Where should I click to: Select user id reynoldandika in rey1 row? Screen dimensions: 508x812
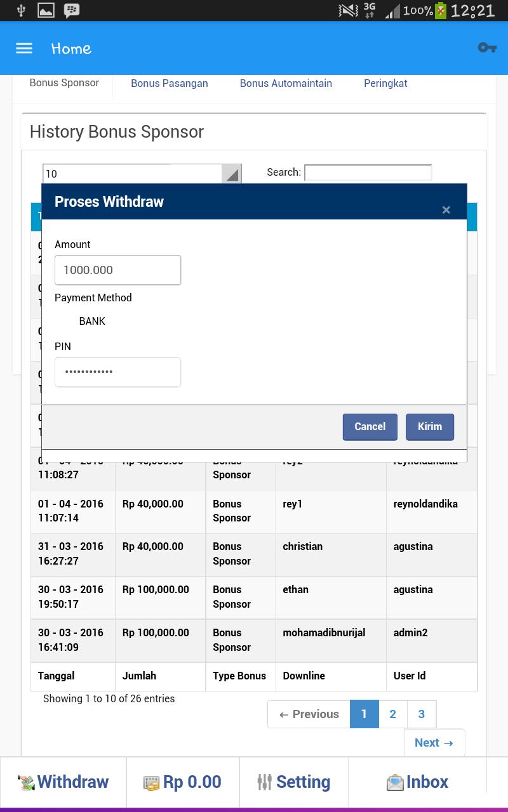pyautogui.click(x=432, y=511)
